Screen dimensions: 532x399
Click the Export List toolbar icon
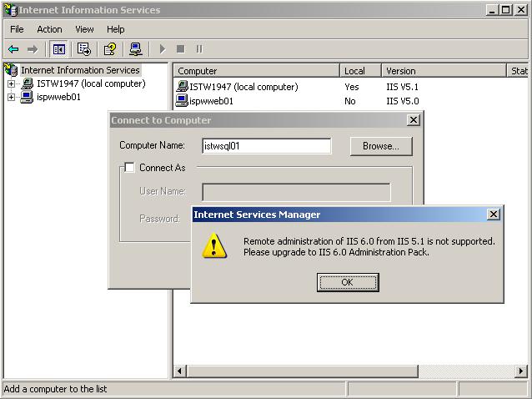click(x=84, y=49)
